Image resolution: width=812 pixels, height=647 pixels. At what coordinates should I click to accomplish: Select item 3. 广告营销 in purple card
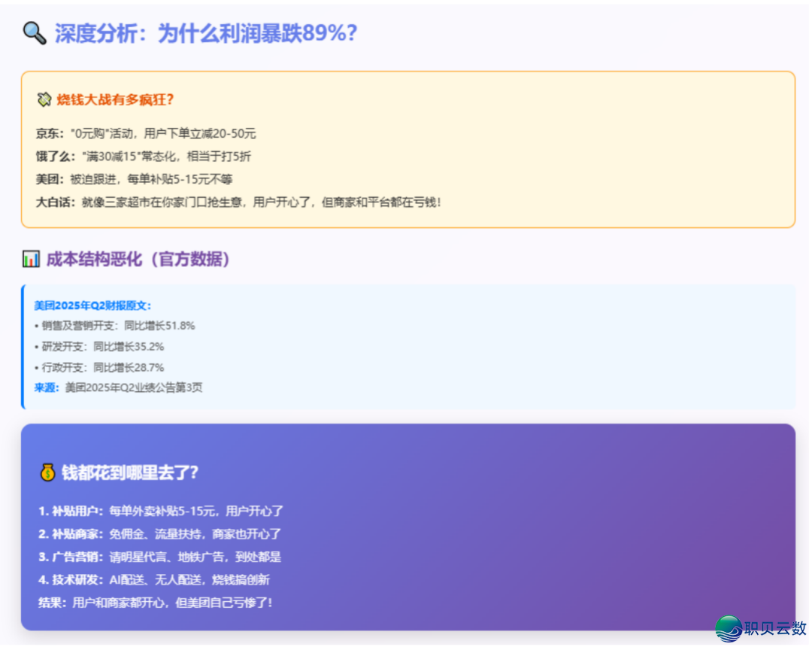[x=159, y=557]
